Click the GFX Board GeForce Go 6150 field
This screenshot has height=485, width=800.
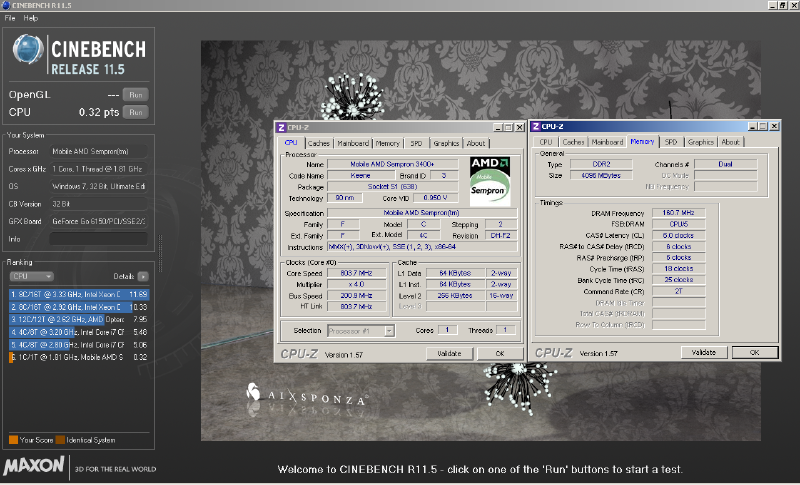pyautogui.click(x=98, y=221)
